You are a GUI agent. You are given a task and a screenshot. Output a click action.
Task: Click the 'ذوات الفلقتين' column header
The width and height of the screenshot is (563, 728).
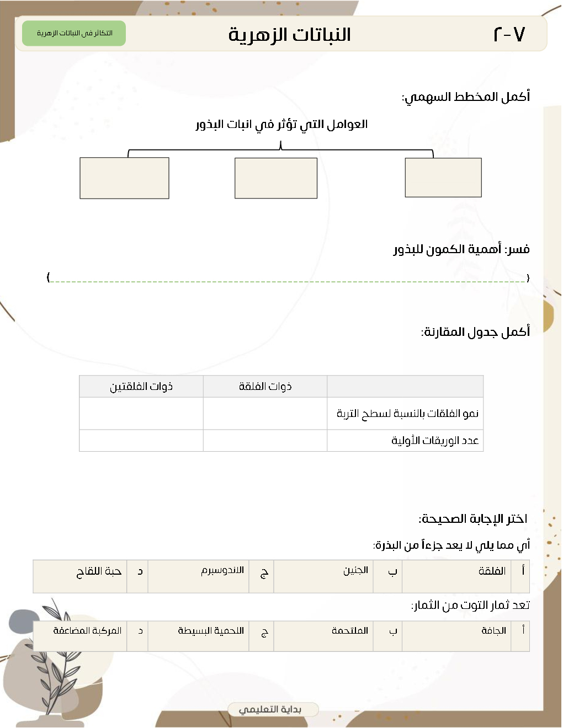pos(141,387)
